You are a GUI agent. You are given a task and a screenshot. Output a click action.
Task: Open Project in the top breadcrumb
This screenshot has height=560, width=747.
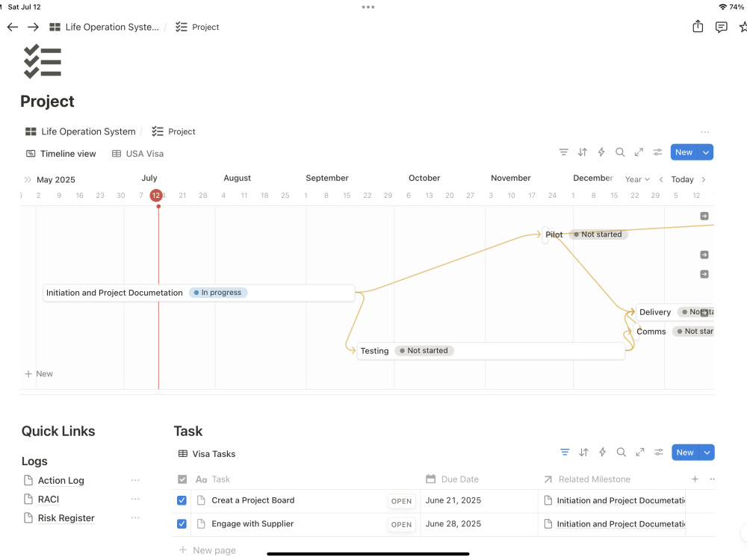click(197, 27)
